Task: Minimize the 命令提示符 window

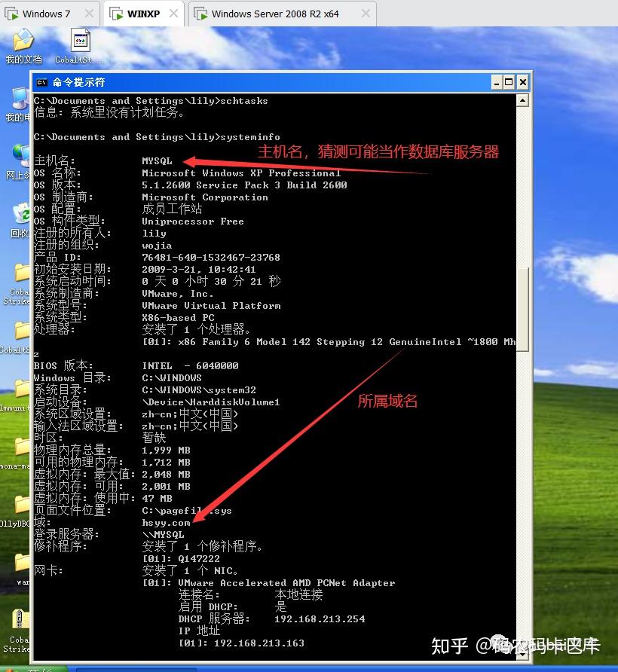Action: pyautogui.click(x=496, y=82)
